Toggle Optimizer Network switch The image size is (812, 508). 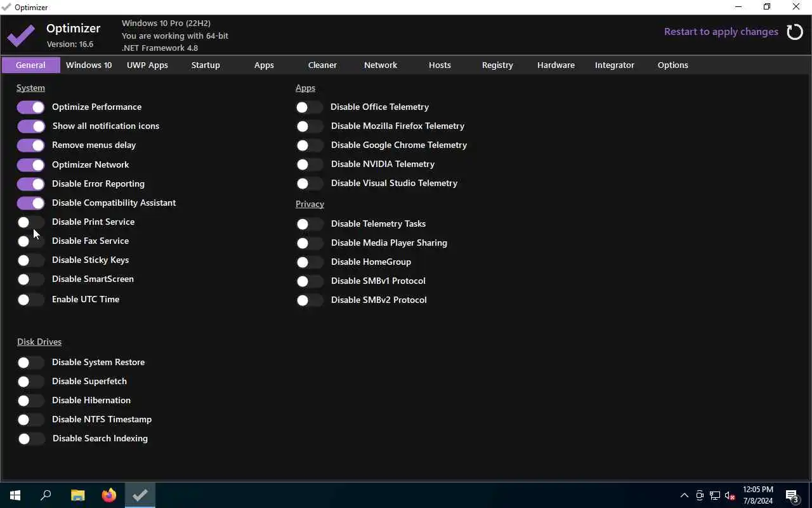[30, 165]
